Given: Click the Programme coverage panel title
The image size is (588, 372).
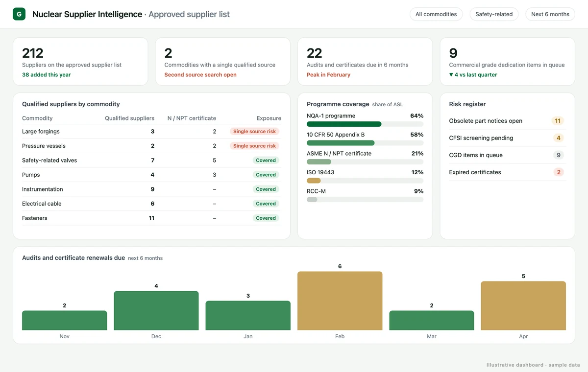Looking at the screenshot, I should 338,104.
